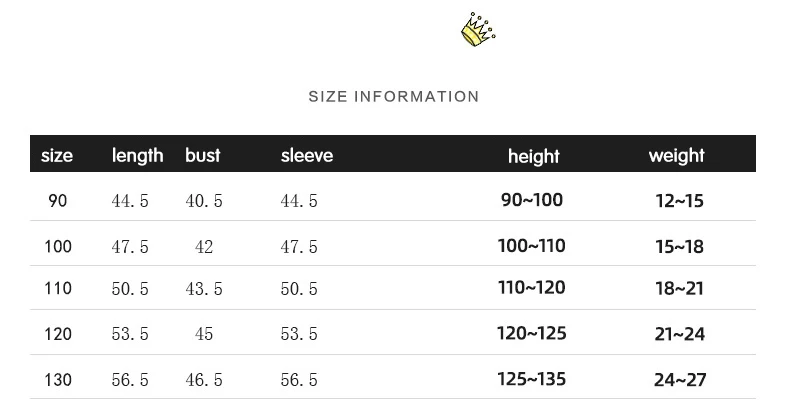Select the length column header
The width and height of the screenshot is (790, 414).
(138, 156)
